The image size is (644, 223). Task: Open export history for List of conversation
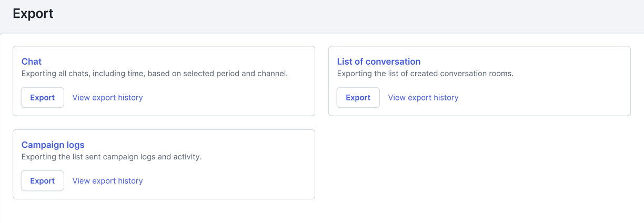pyautogui.click(x=423, y=97)
